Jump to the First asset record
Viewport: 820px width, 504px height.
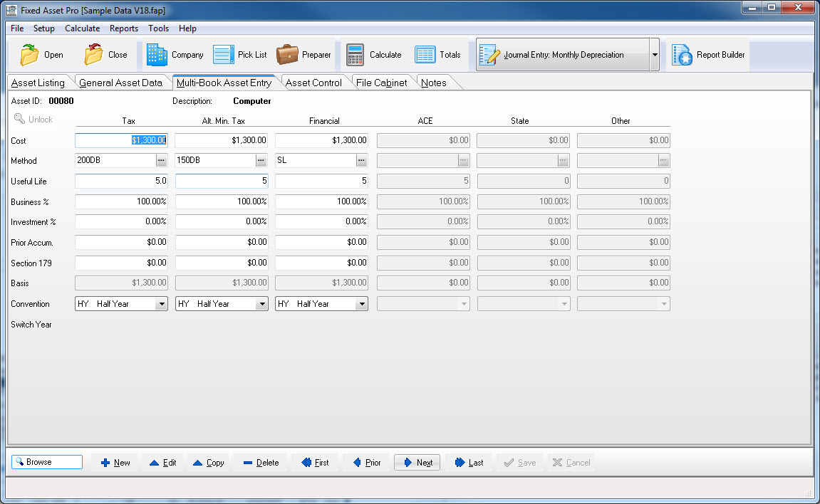[x=314, y=462]
